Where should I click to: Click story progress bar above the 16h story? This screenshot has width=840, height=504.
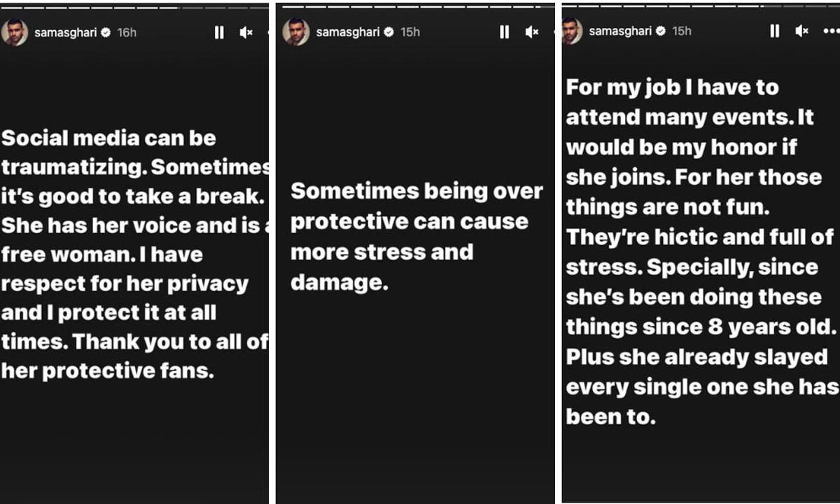[x=134, y=7]
